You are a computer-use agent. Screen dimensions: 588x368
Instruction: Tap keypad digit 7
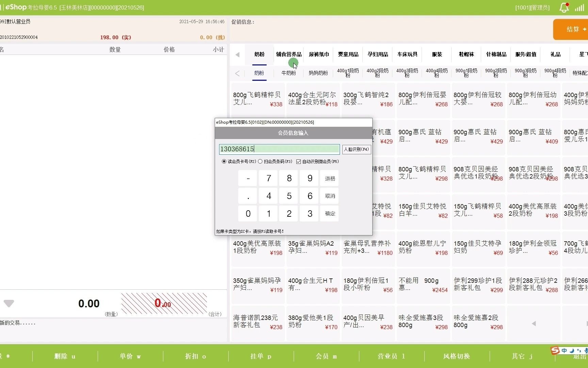point(268,178)
